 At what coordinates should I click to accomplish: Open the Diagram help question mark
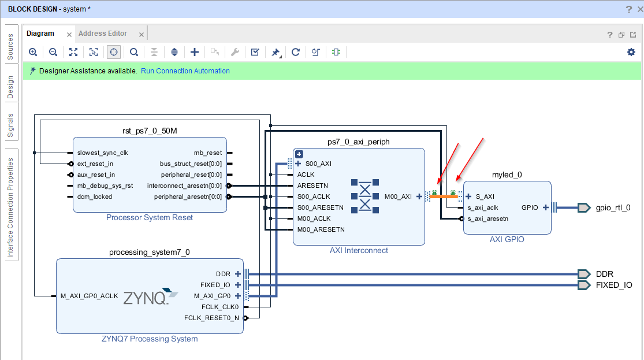click(x=609, y=35)
